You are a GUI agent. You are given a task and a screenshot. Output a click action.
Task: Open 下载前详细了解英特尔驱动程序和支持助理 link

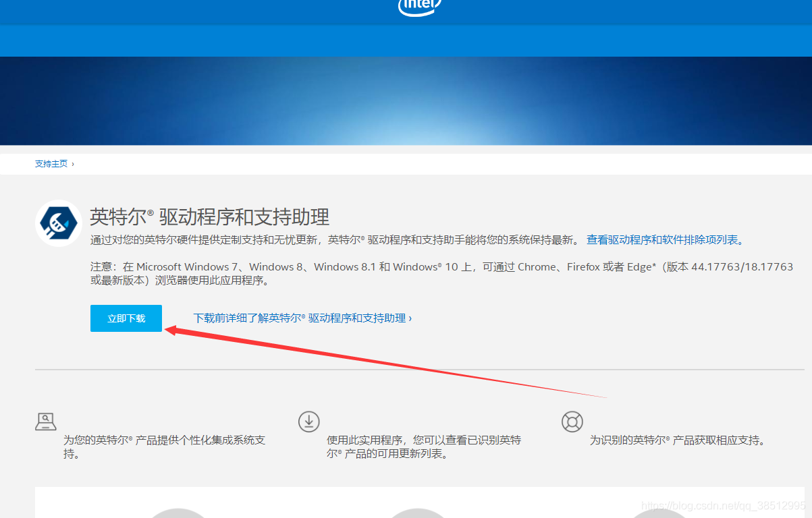[302, 318]
